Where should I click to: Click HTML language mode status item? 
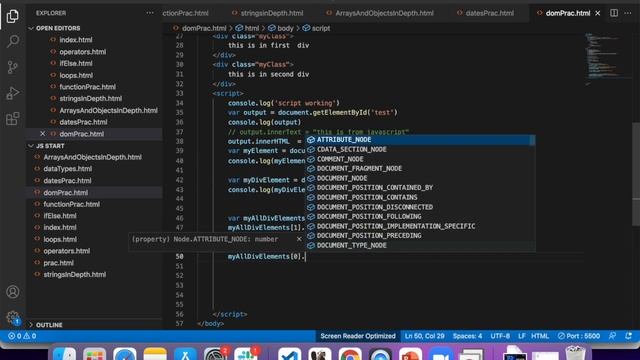tap(540, 336)
